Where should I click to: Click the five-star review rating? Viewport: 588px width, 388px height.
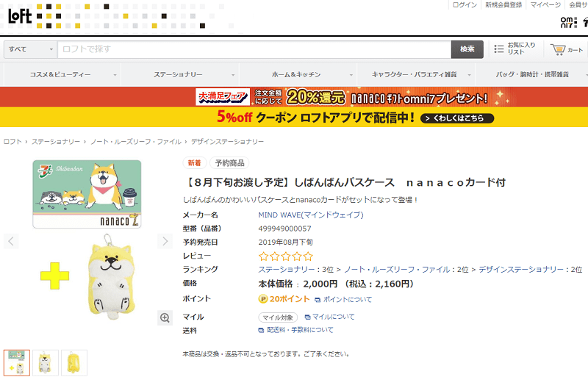pyautogui.click(x=285, y=256)
